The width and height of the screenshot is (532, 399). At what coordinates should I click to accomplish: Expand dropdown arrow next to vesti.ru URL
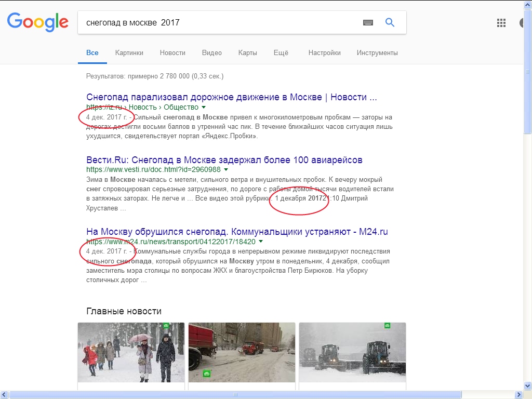pyautogui.click(x=226, y=170)
